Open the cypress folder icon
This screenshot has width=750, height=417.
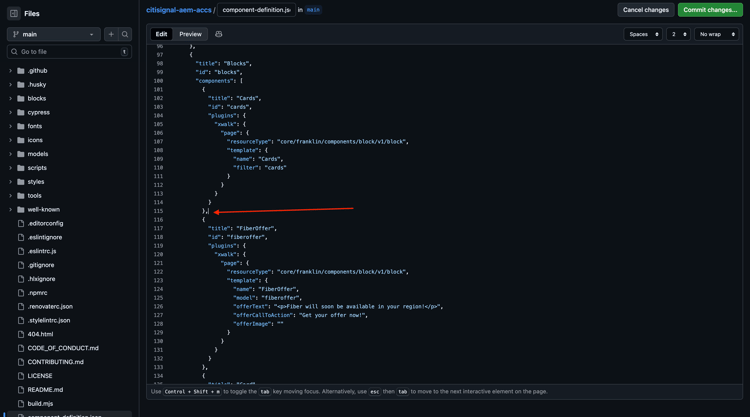coord(21,112)
